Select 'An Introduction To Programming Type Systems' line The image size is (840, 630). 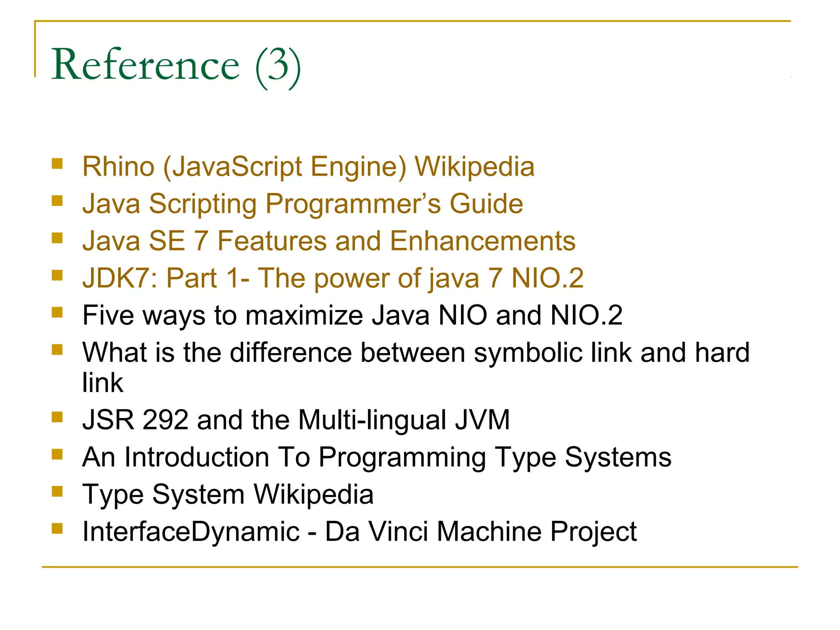tap(377, 457)
